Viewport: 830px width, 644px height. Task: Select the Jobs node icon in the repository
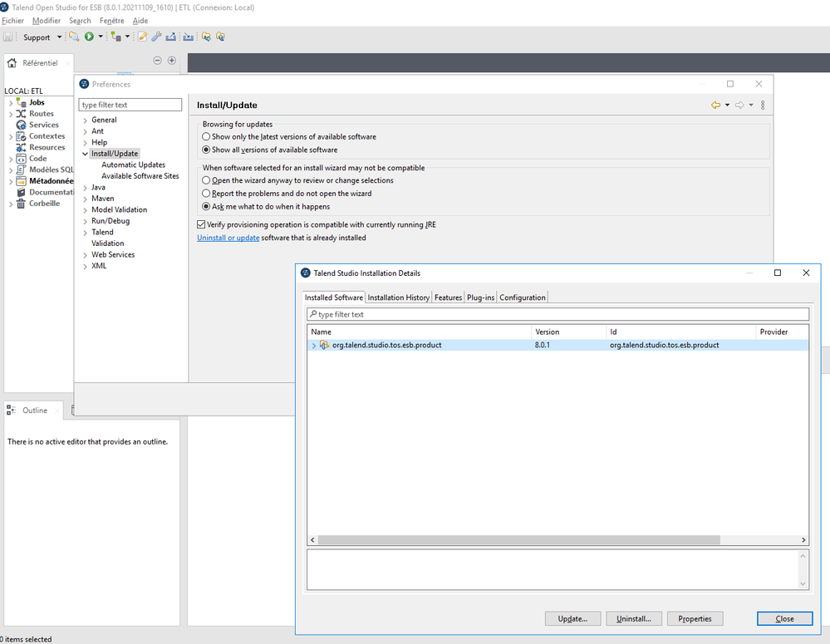click(21, 102)
